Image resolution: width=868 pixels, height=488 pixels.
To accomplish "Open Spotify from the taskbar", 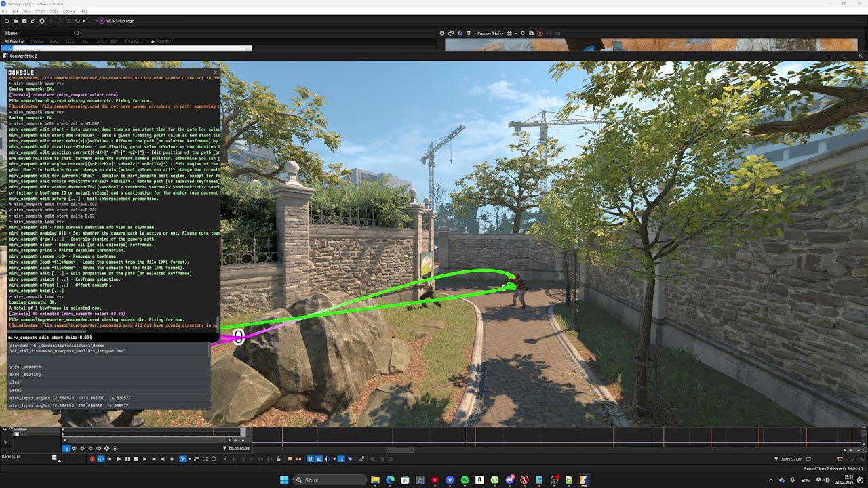I will tap(465, 480).
